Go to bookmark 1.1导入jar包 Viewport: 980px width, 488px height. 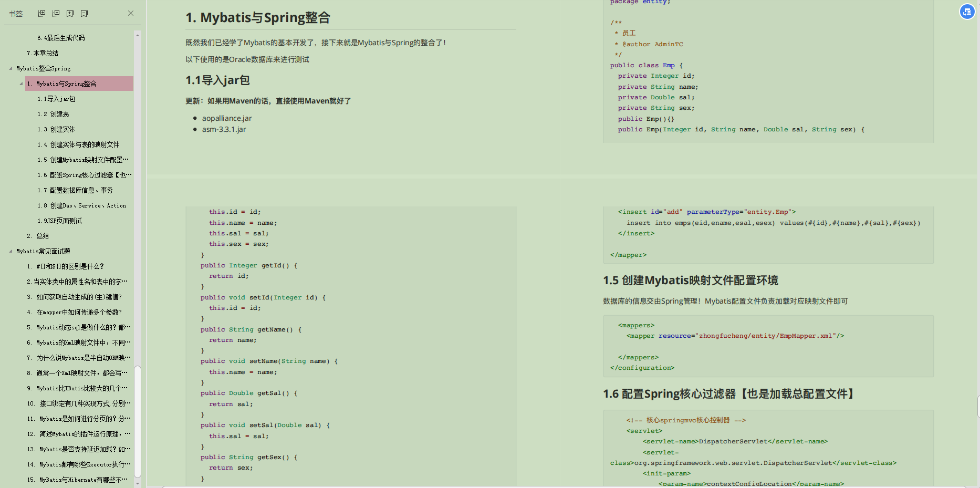tap(56, 99)
